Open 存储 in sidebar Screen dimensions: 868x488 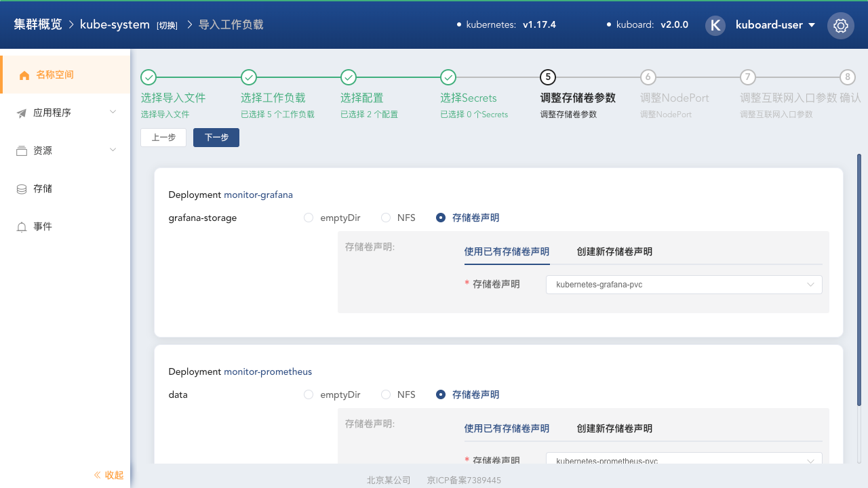tap(65, 188)
